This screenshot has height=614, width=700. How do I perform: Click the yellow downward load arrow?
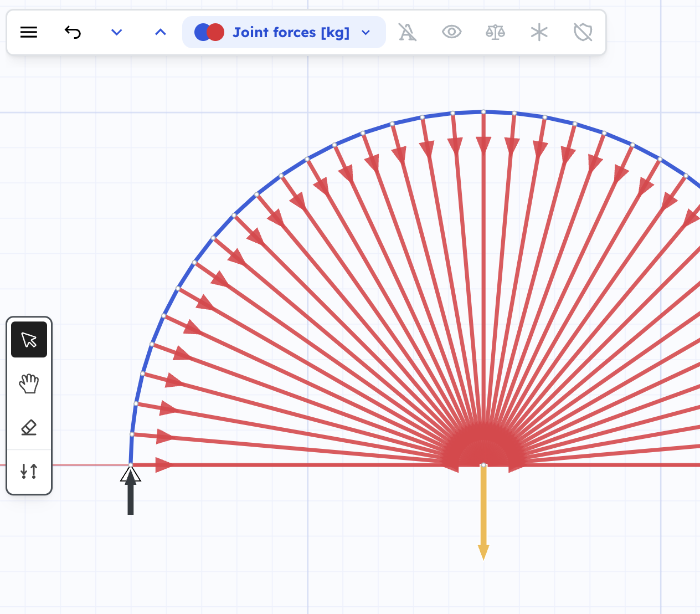click(483, 513)
